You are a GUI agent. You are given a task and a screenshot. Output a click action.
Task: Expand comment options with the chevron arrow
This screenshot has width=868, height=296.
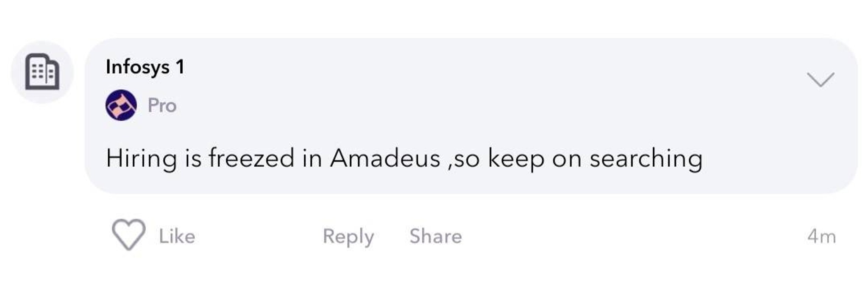(821, 79)
